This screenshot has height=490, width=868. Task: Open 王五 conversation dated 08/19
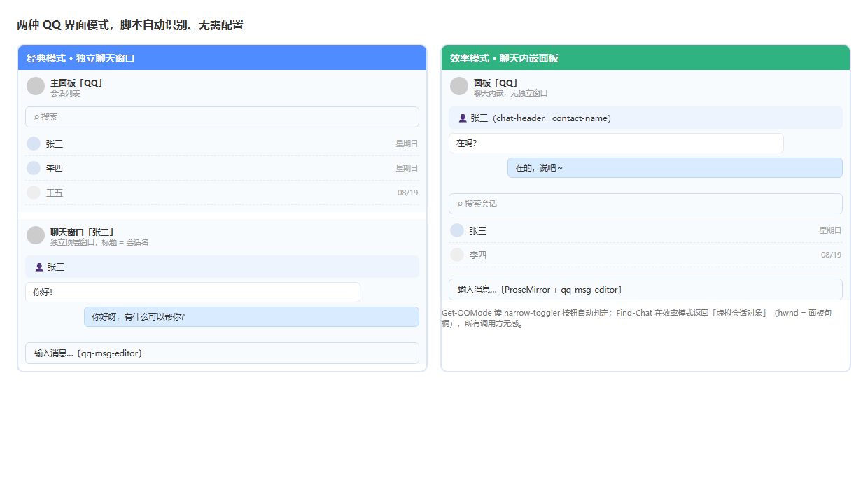click(x=222, y=192)
